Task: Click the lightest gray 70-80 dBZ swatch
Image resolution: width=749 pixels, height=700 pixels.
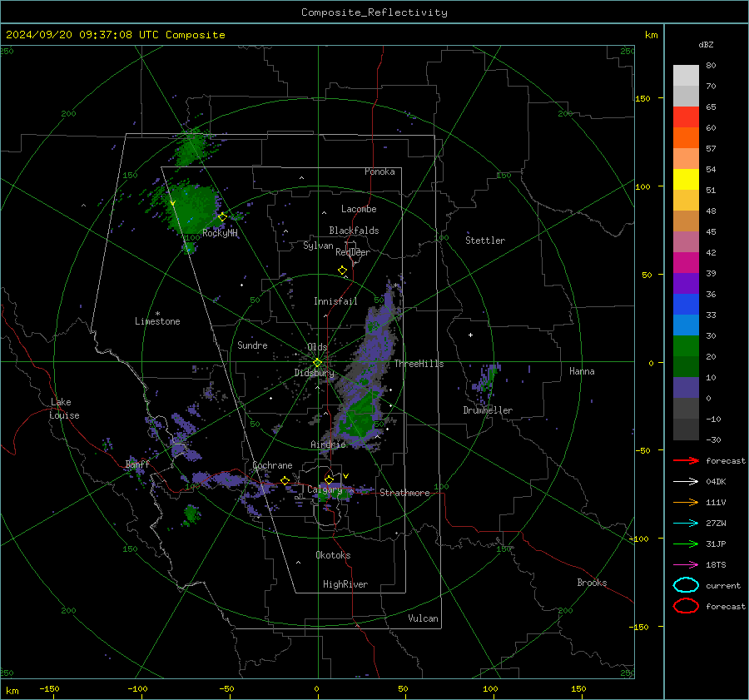Action: pos(686,76)
